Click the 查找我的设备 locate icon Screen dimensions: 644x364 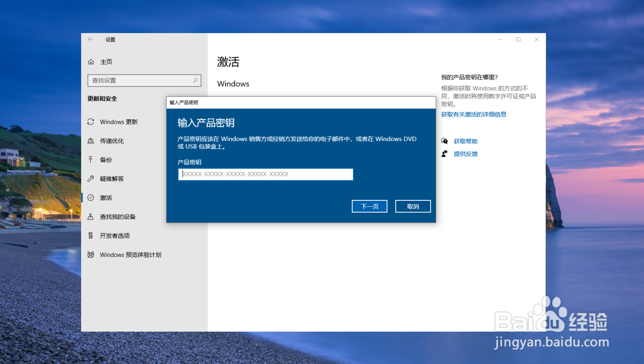point(91,216)
